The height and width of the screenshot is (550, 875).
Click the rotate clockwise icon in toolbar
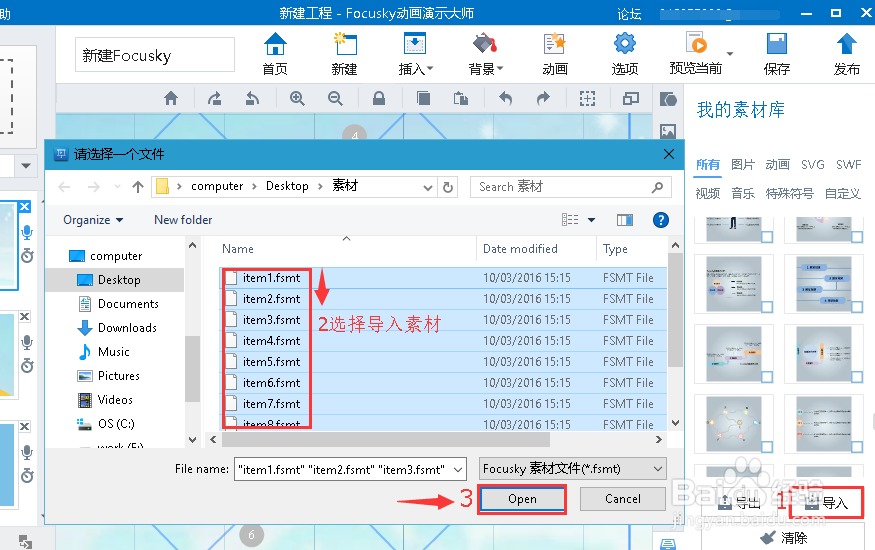[214, 99]
